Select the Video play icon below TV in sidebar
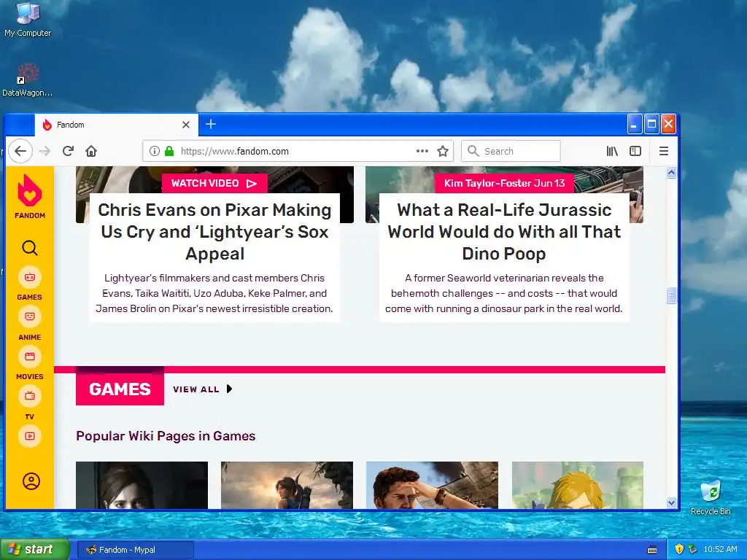 tap(29, 436)
